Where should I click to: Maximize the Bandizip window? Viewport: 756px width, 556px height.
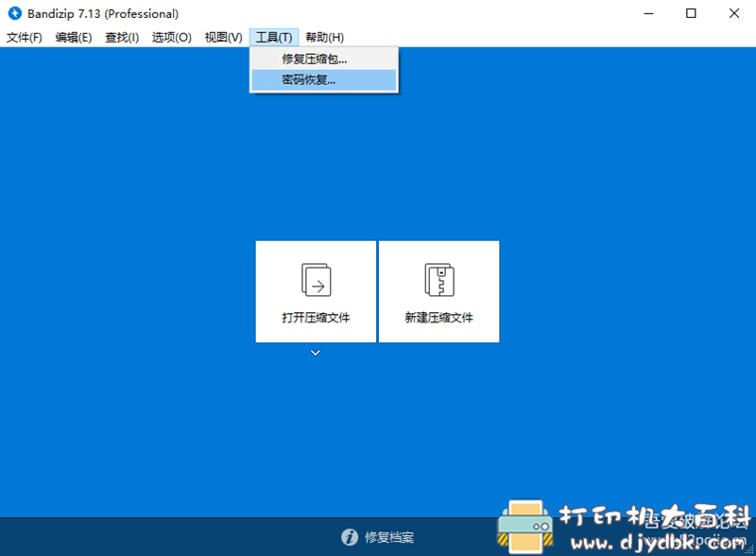coord(691,13)
